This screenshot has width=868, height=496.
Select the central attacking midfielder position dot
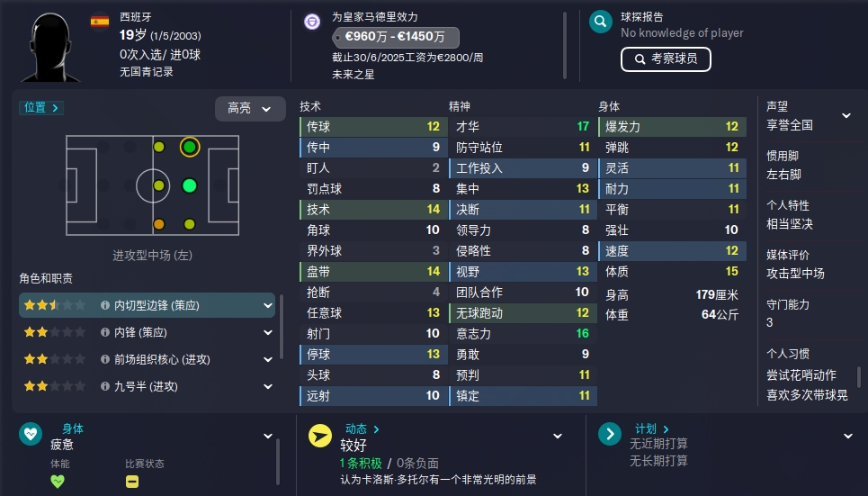pyautogui.click(x=189, y=185)
